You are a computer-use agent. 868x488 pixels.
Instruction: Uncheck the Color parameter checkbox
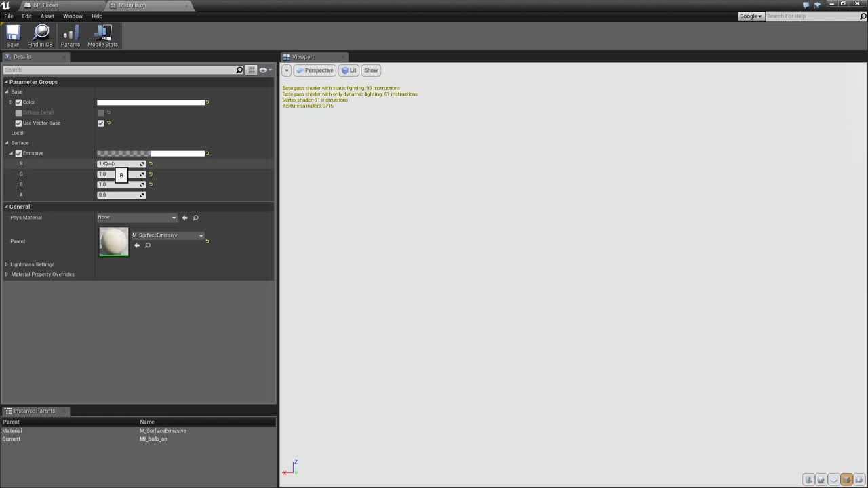pos(18,102)
